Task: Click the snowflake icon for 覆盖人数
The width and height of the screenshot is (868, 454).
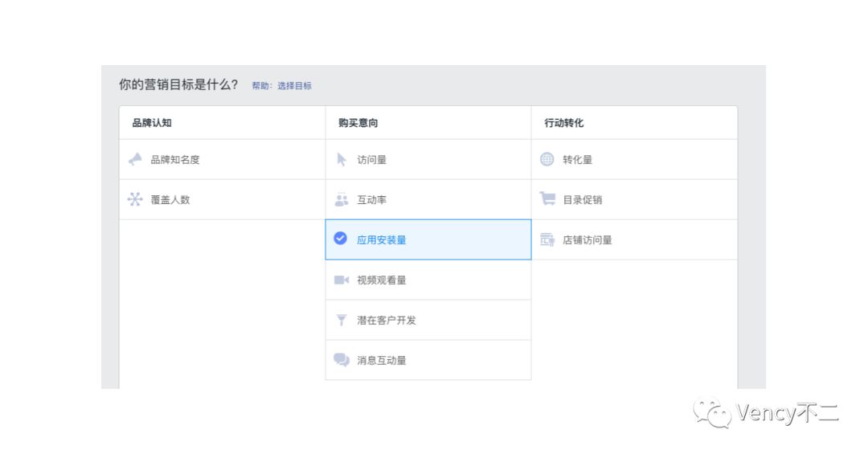Action: click(x=135, y=199)
